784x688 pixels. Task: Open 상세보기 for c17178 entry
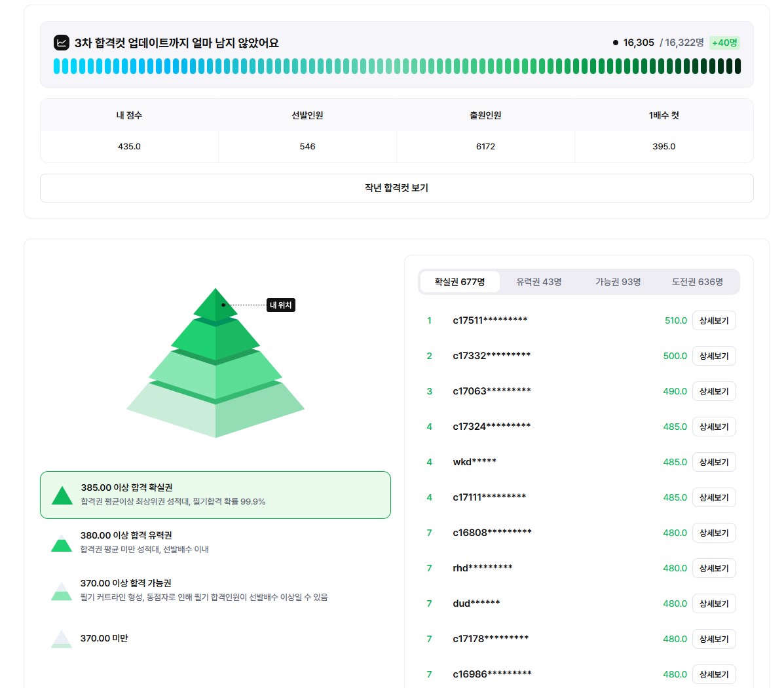pyautogui.click(x=714, y=639)
